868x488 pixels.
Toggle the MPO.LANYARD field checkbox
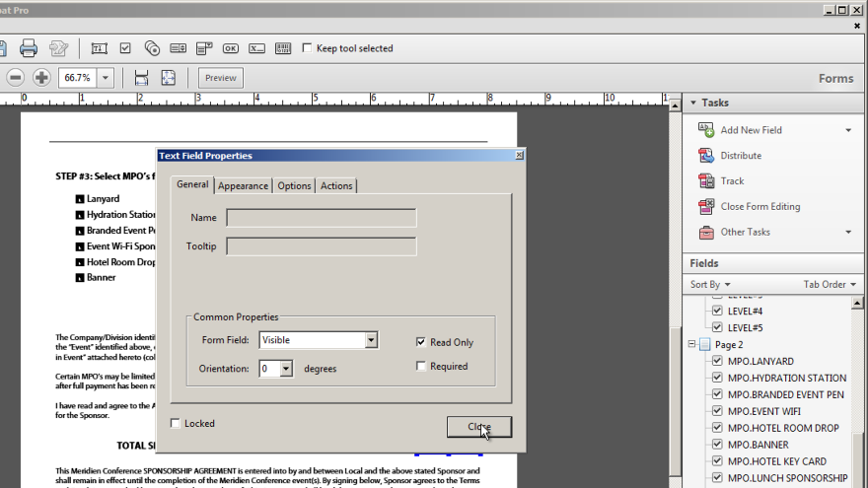click(717, 361)
